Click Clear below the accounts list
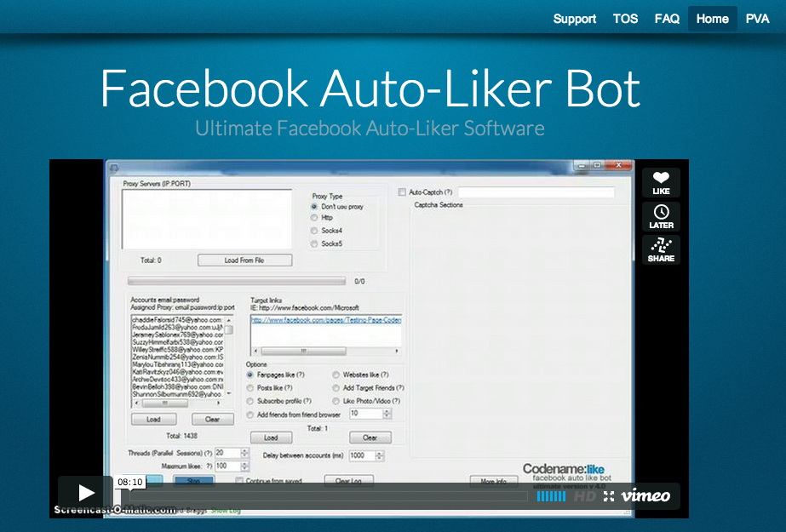This screenshot has height=532, width=786. coord(213,420)
